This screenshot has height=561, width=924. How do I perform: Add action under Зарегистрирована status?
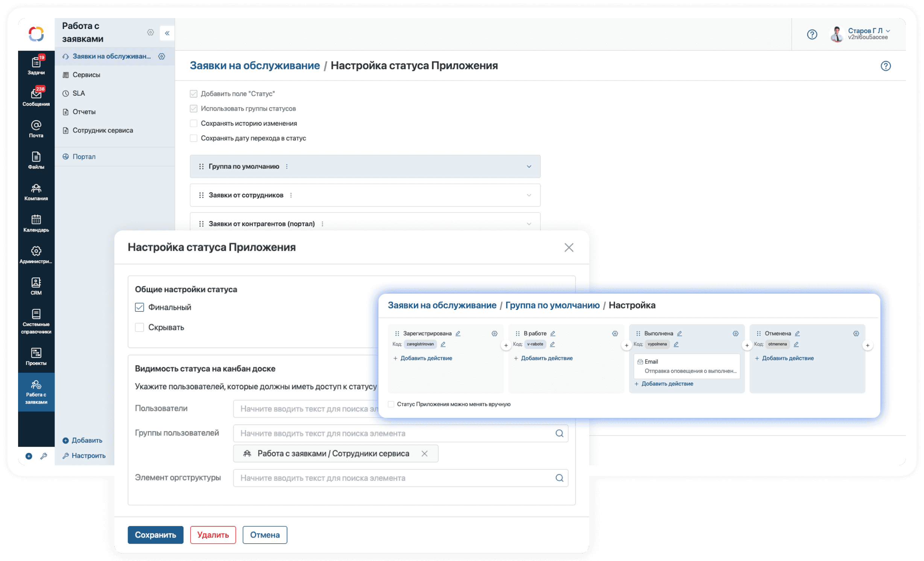[423, 358]
